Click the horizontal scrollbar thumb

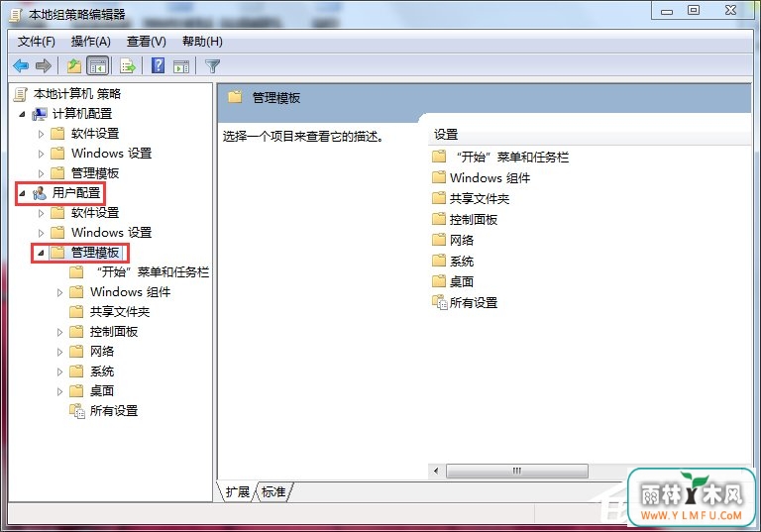coord(517,471)
